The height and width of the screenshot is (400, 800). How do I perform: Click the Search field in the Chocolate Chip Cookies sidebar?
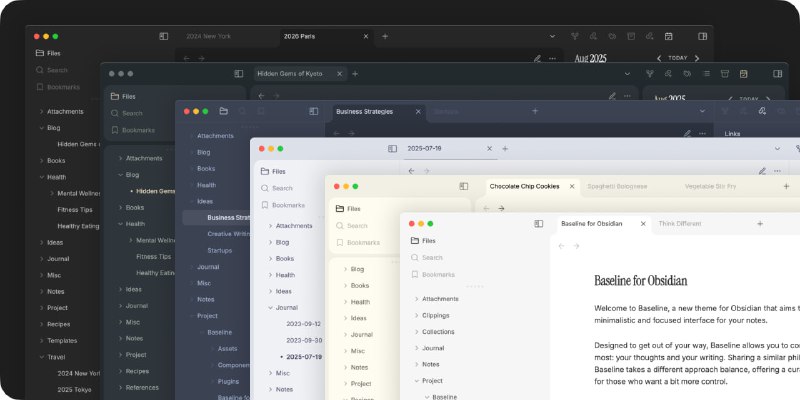click(x=357, y=225)
